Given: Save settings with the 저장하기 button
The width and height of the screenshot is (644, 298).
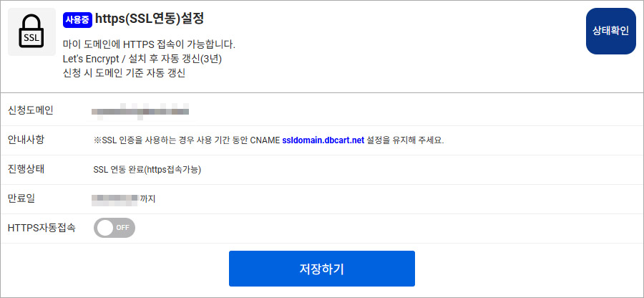Looking at the screenshot, I should [321, 269].
